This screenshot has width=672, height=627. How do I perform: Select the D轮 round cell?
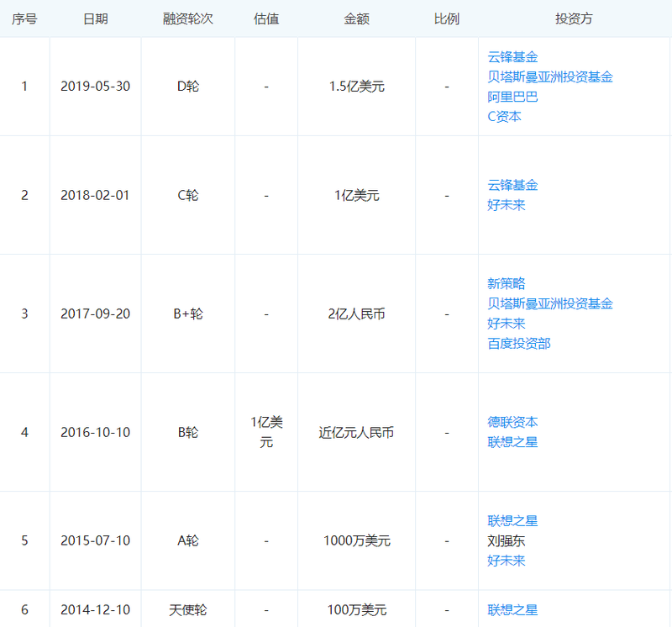[188, 87]
